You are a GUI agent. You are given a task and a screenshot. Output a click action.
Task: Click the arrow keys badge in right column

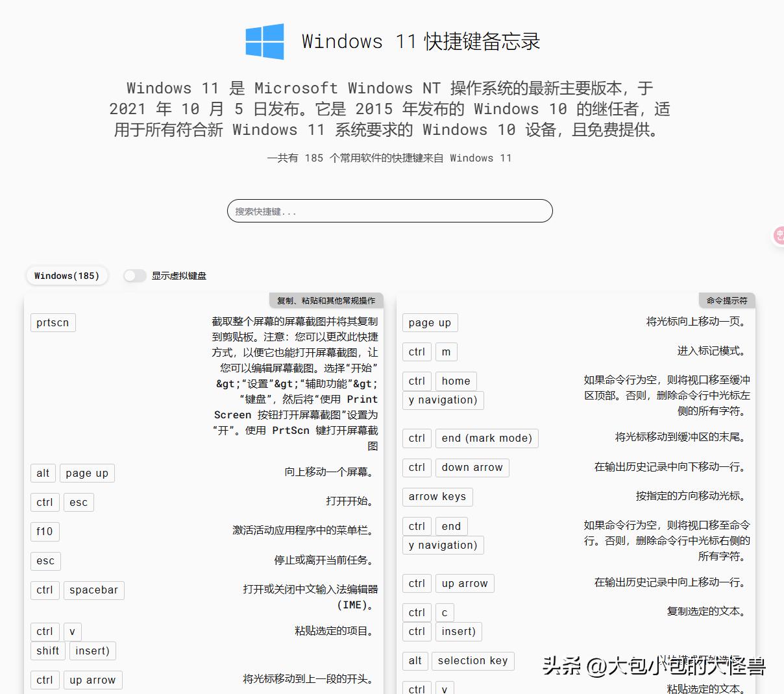[x=437, y=497]
